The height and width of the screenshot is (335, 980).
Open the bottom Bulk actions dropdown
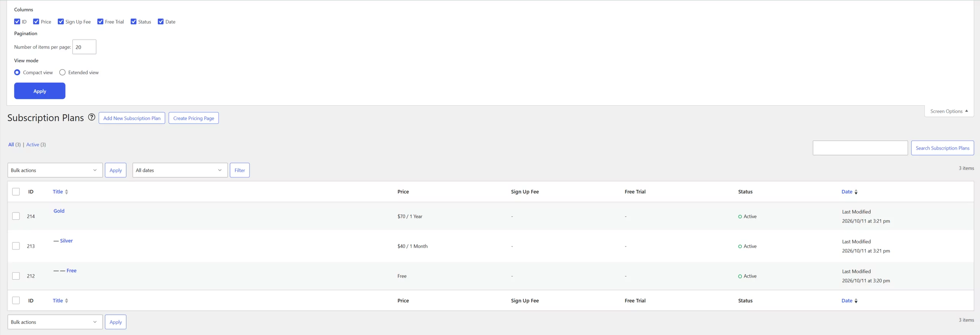[x=55, y=322]
